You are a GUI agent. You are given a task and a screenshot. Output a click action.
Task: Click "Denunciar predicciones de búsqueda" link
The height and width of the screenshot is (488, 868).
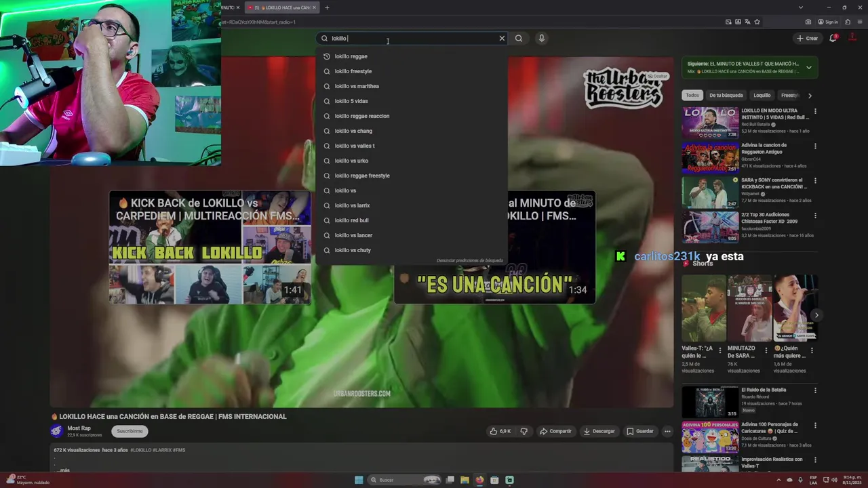(470, 260)
